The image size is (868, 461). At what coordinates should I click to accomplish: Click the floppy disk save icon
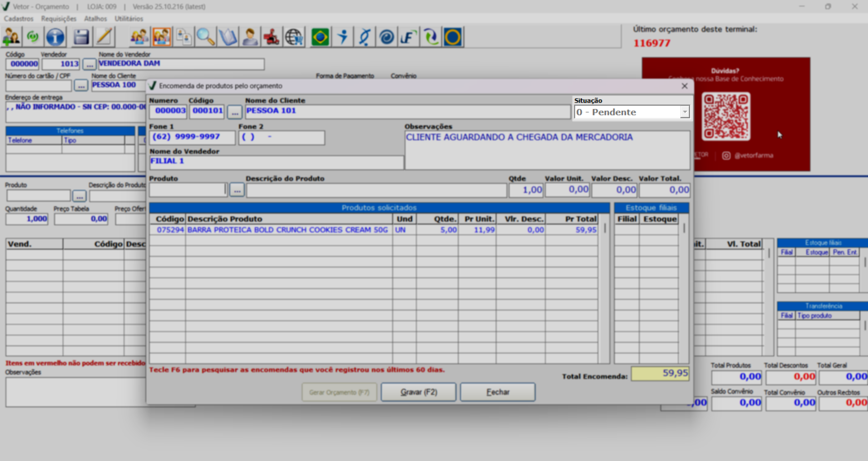click(x=81, y=37)
